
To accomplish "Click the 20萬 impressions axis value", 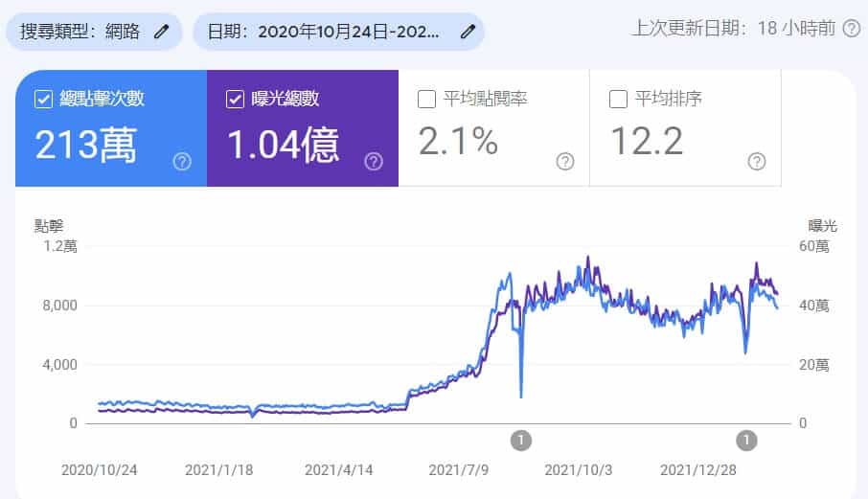I will [x=814, y=365].
